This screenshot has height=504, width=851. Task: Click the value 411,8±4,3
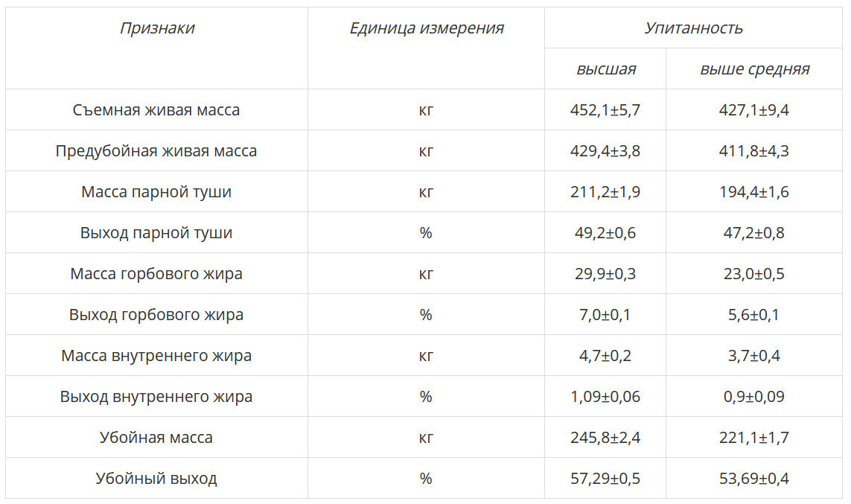(x=754, y=150)
